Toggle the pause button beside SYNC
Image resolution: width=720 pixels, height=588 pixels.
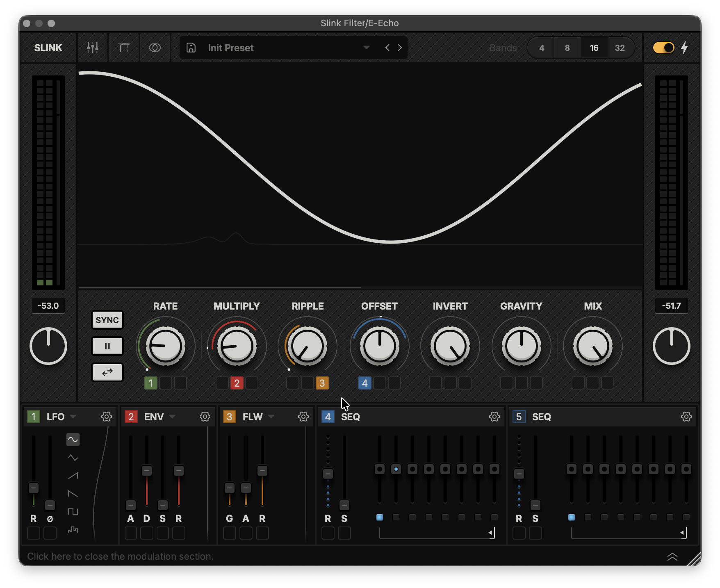pos(107,346)
